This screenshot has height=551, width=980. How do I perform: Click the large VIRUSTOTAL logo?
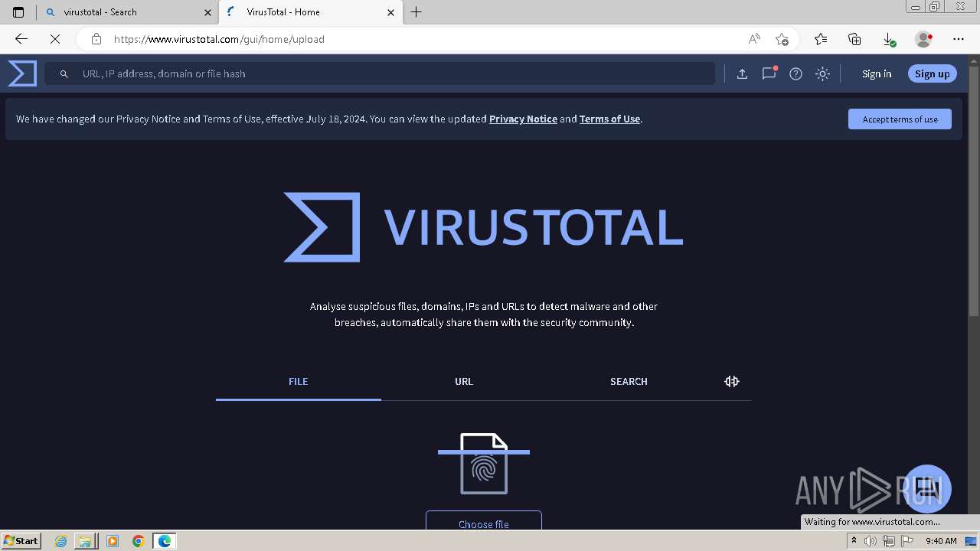[x=483, y=227]
